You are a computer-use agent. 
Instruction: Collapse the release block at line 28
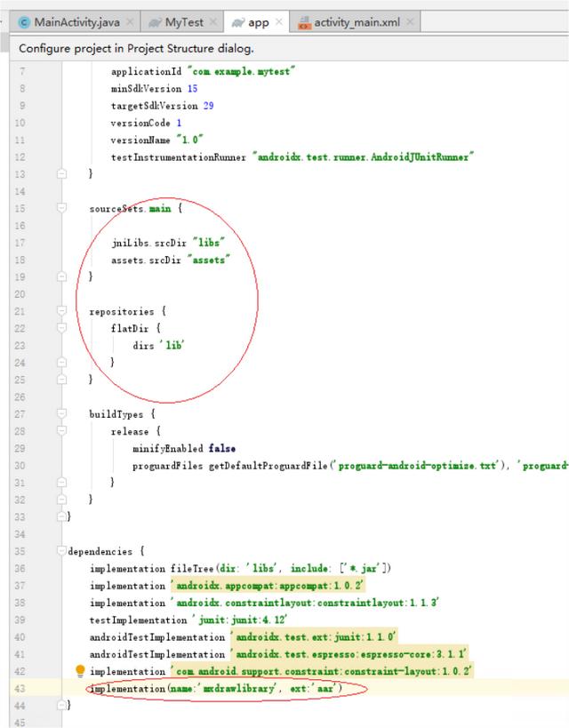tap(61, 430)
